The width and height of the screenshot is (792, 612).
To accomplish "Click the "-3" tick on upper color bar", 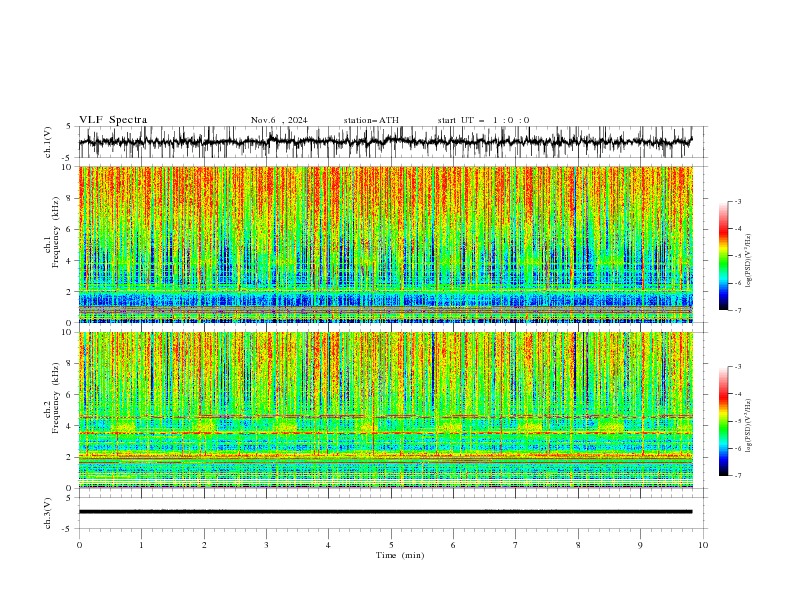I will 737,201.
